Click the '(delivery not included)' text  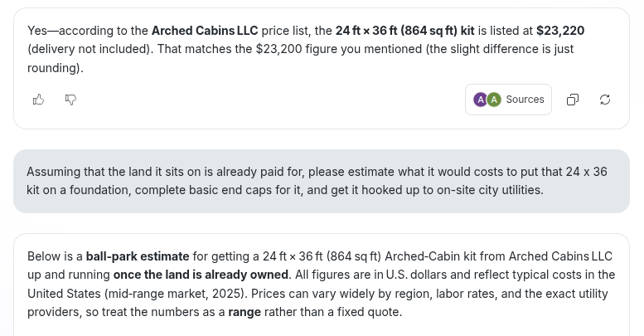(x=90, y=49)
